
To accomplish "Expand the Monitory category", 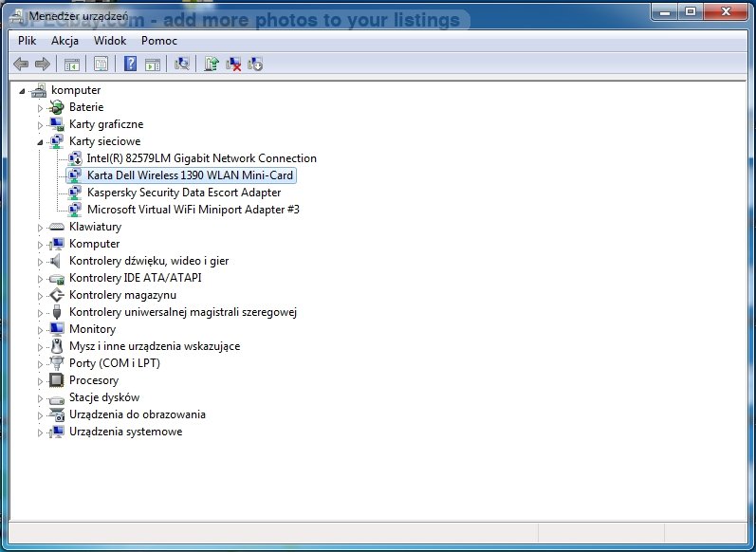I will tap(40, 330).
